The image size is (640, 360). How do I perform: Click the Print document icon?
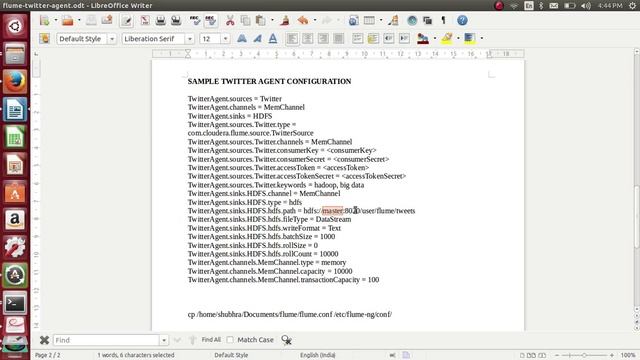pos(160,20)
